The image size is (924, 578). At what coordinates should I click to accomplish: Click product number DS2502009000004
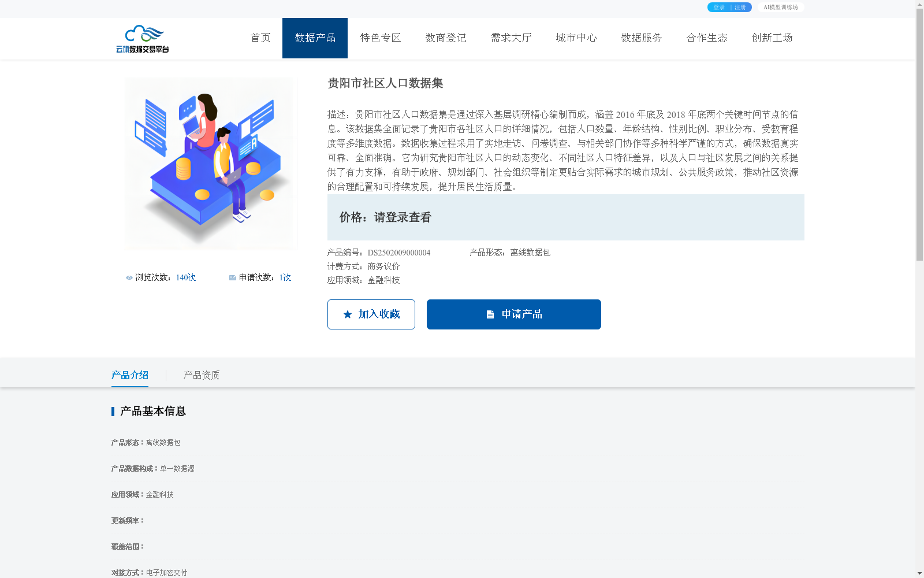[399, 253]
